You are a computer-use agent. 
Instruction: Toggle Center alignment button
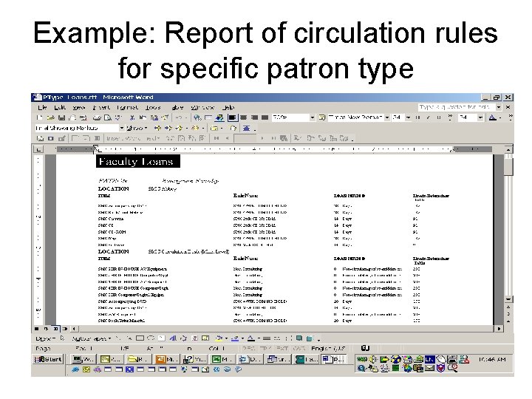(x=244, y=117)
